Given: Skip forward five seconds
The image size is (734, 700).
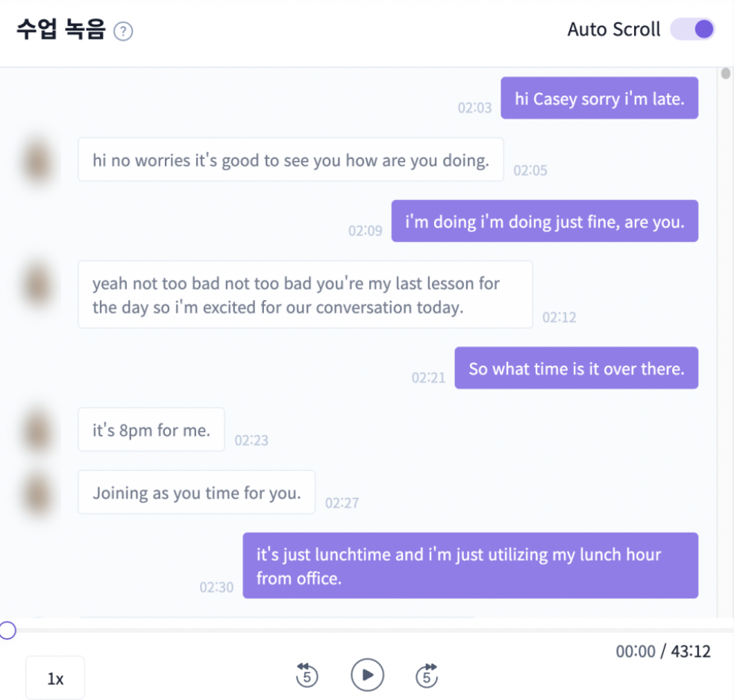Looking at the screenshot, I should point(427,675).
